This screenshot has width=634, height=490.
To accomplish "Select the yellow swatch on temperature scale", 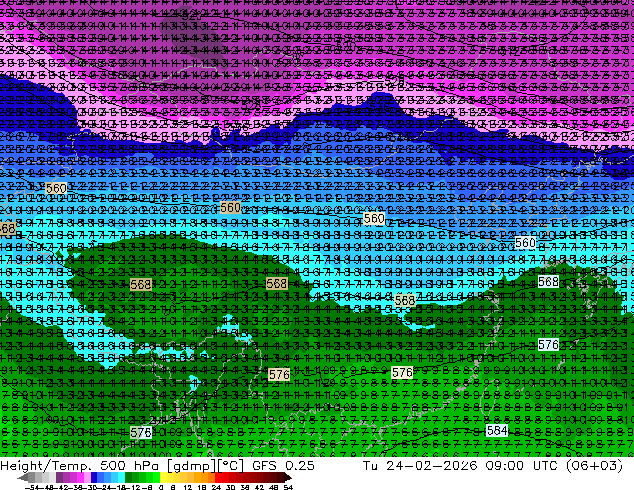I will (x=163, y=477).
